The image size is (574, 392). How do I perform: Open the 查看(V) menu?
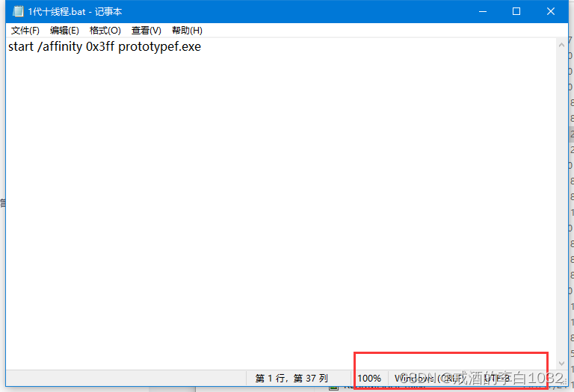pos(146,31)
